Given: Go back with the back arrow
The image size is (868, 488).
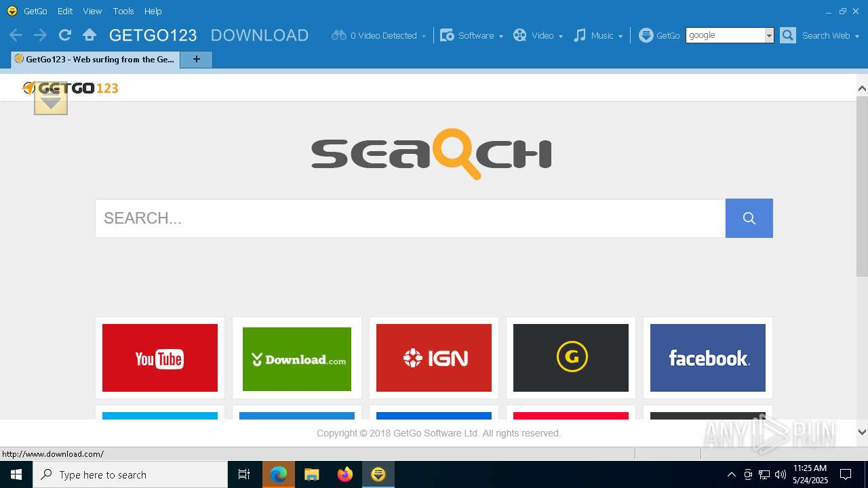Looking at the screenshot, I should [16, 35].
